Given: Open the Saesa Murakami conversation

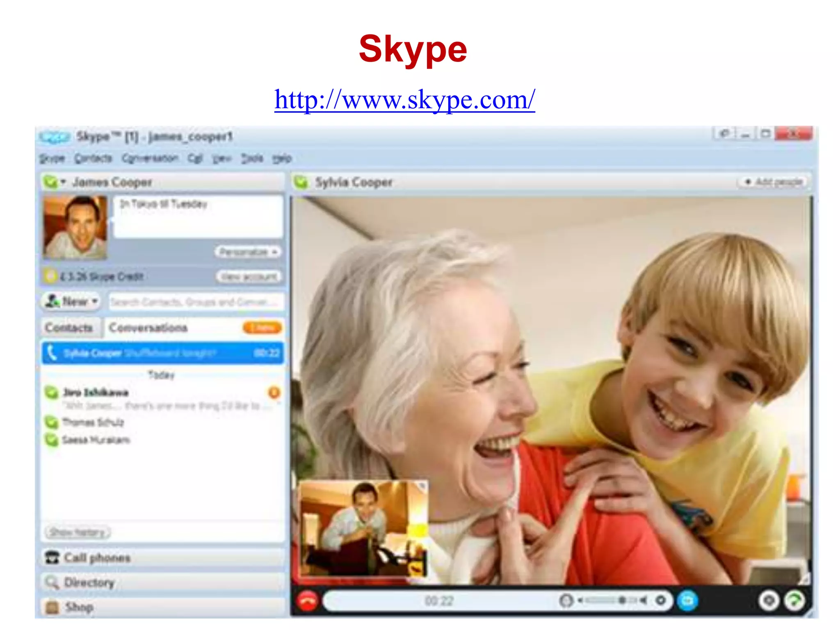Looking at the screenshot, I should [162, 440].
